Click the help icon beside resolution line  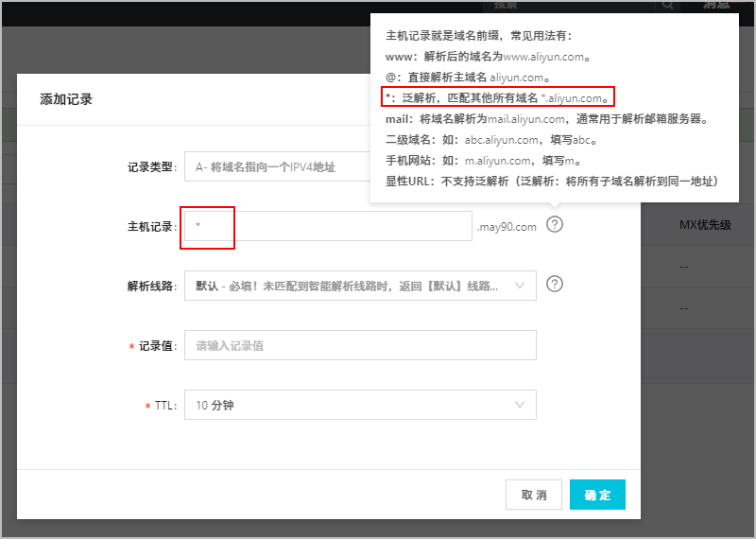coord(555,284)
